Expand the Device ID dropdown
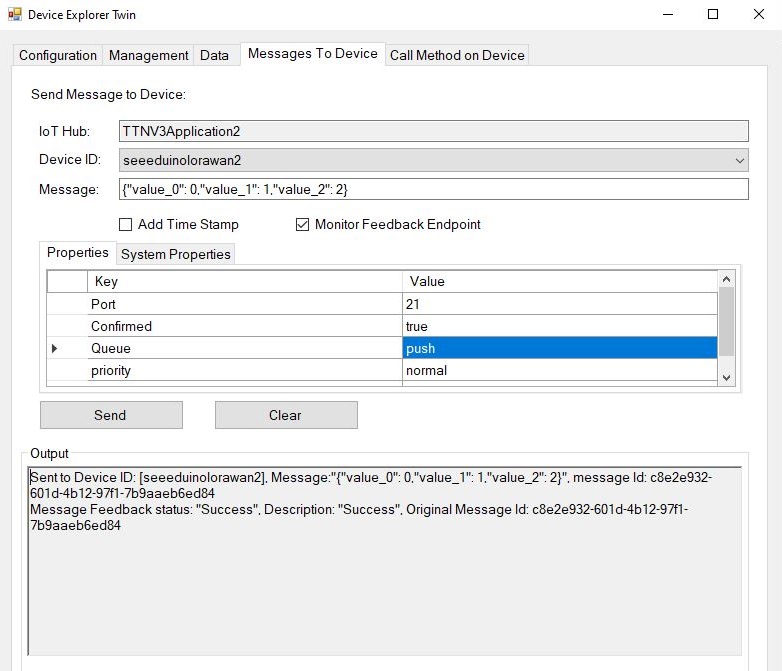Viewport: 782px width, 671px height. (x=739, y=160)
